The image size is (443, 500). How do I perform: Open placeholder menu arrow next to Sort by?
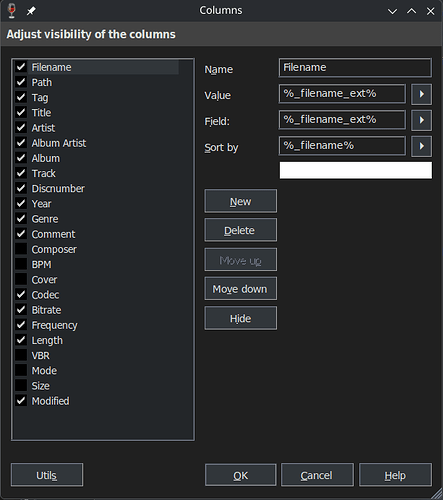(421, 146)
